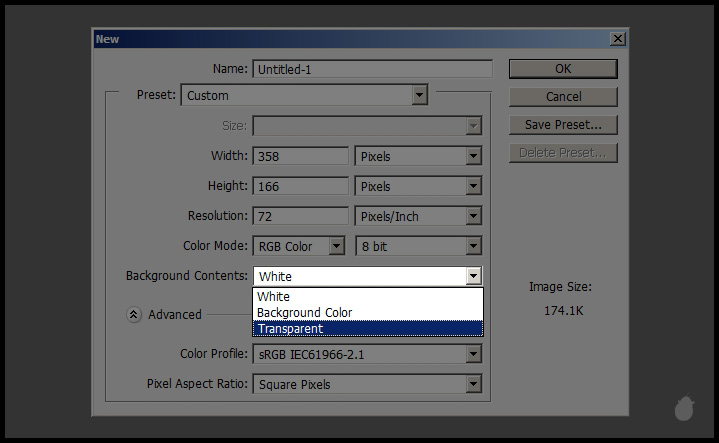The height and width of the screenshot is (443, 719).
Task: Click the Save Preset button
Action: [x=562, y=125]
